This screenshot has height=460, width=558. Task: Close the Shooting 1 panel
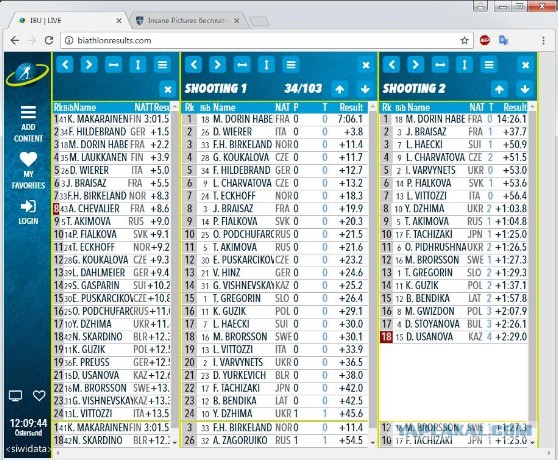coord(365,65)
